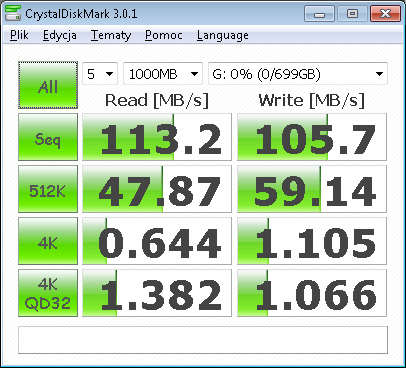Click 4K write value 1.105

click(x=312, y=241)
